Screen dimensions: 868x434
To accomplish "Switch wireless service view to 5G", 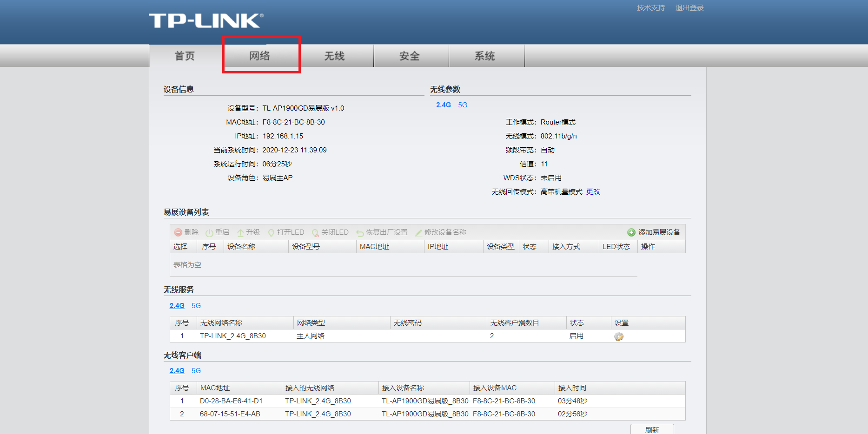I will pos(196,305).
